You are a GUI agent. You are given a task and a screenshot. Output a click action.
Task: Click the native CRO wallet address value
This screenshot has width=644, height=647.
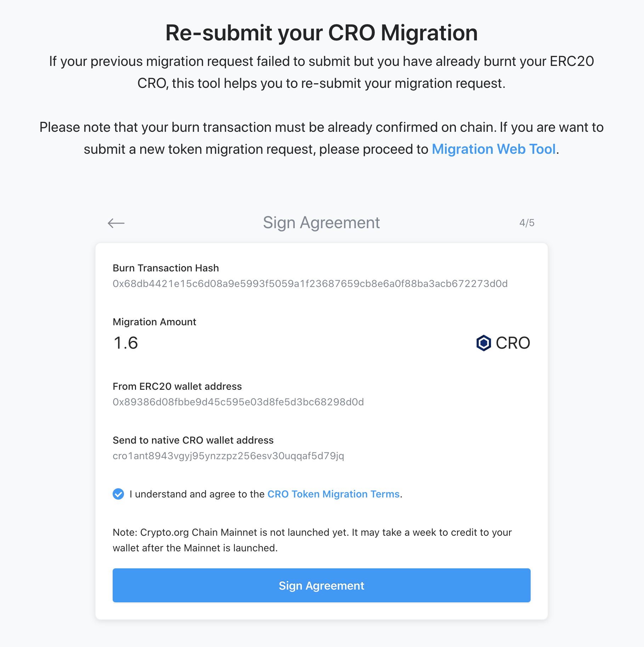(x=228, y=456)
